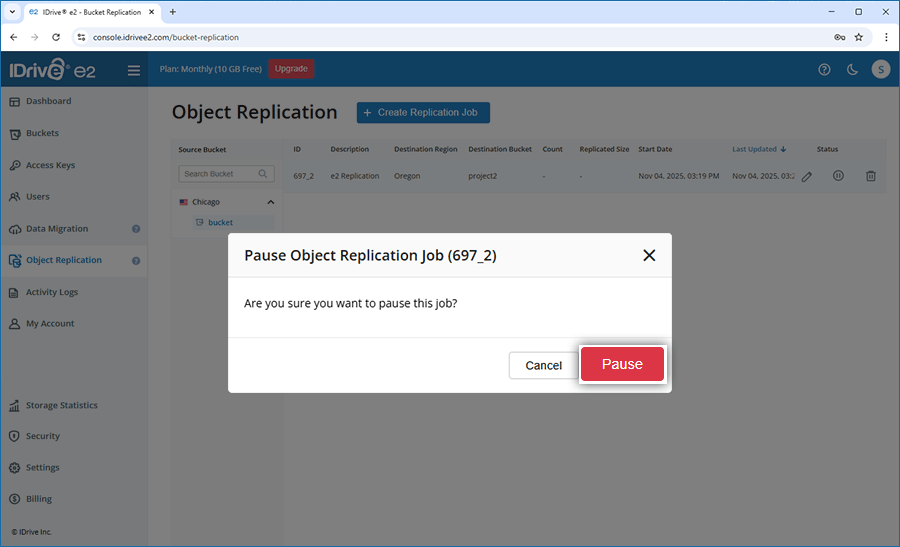
Task: Toggle dark mode moon icon
Action: (852, 70)
